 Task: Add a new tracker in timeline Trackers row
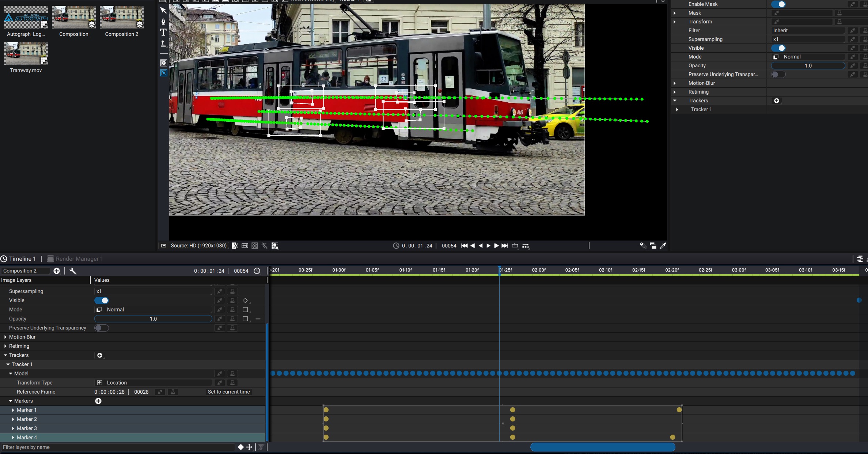tap(100, 355)
